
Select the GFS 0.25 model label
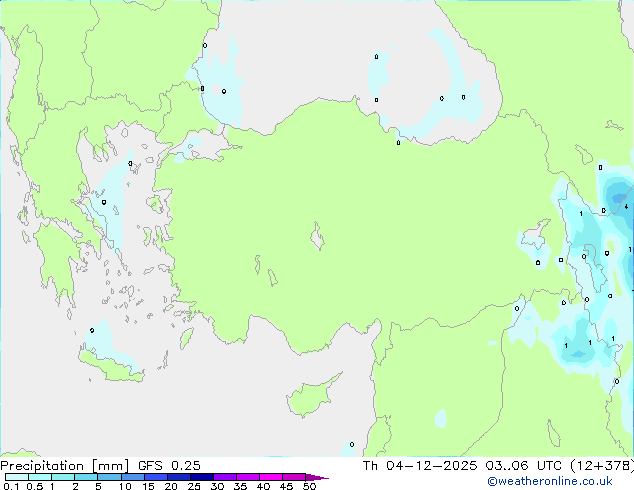(160, 466)
